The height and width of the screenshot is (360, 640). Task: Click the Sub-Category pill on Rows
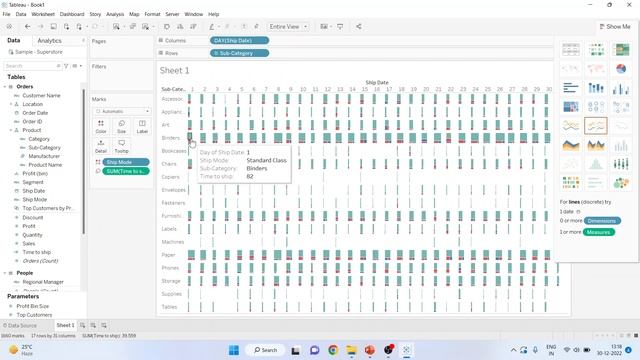point(239,53)
